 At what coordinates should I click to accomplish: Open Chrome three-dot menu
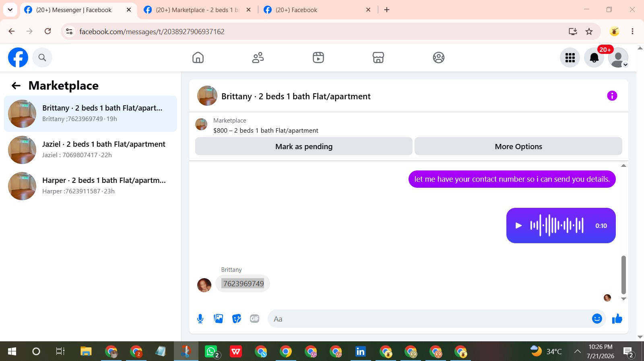click(632, 31)
